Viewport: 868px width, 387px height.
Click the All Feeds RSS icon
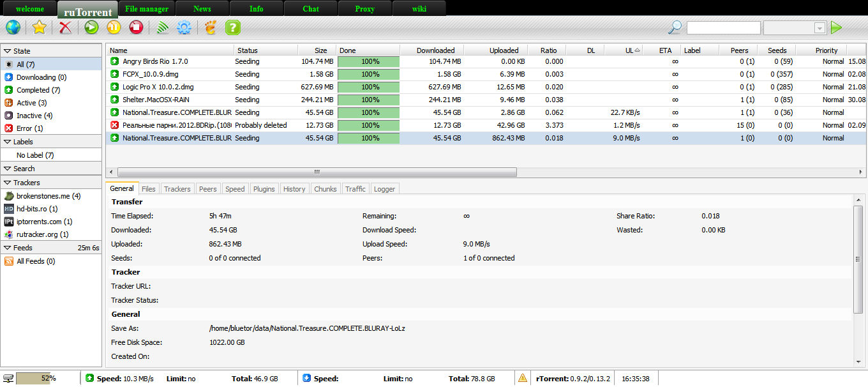(x=9, y=261)
